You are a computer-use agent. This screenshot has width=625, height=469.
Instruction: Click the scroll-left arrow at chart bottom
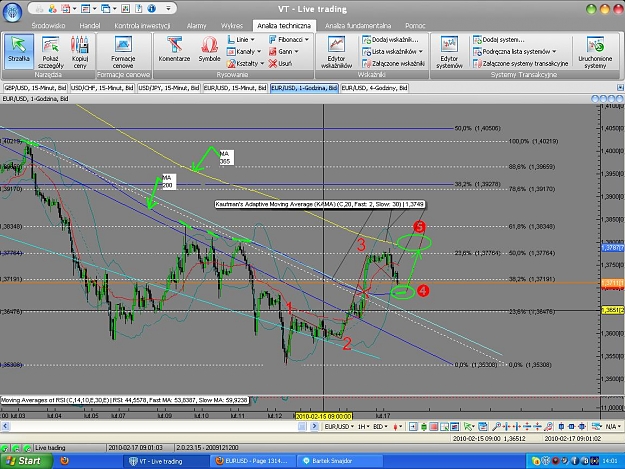point(5,426)
